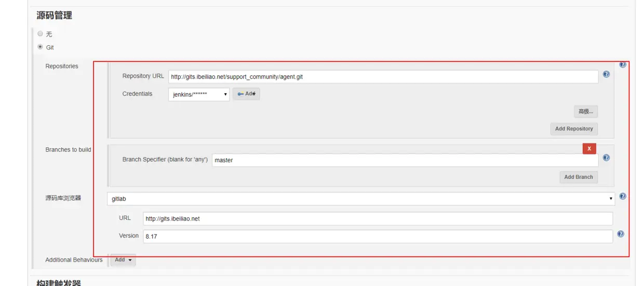Open help icon for Repositories section
This screenshot has width=644, height=286.
click(623, 64)
